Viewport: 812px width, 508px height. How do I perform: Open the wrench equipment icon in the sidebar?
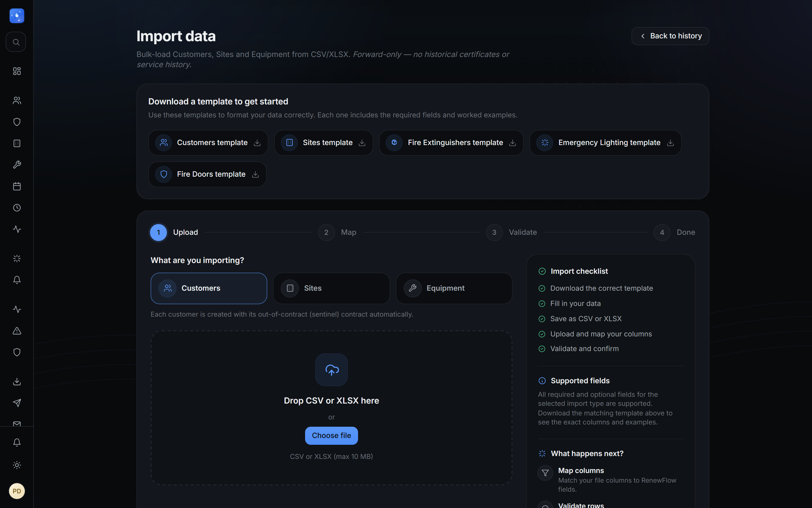pos(17,165)
